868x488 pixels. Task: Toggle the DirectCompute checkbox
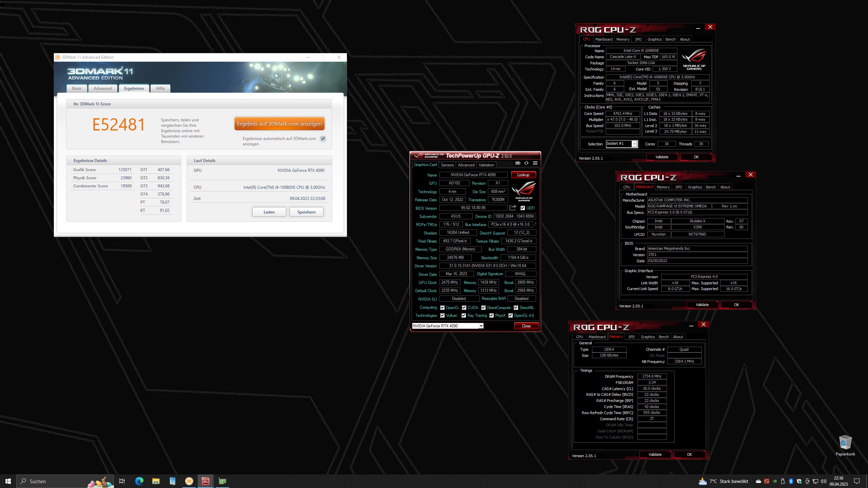(484, 308)
